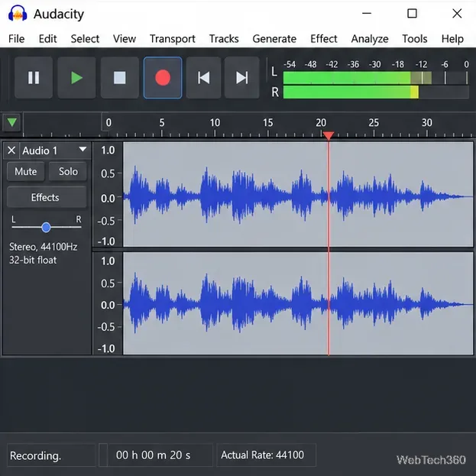Viewport: 476px width, 476px height.
Task: Click the 'Audio 1' track name
Action: [x=40, y=151]
